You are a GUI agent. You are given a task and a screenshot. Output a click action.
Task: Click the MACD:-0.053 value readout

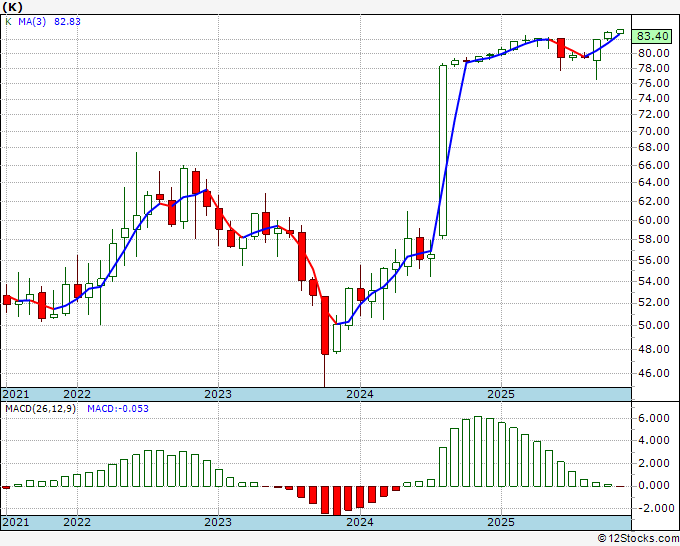tap(118, 409)
